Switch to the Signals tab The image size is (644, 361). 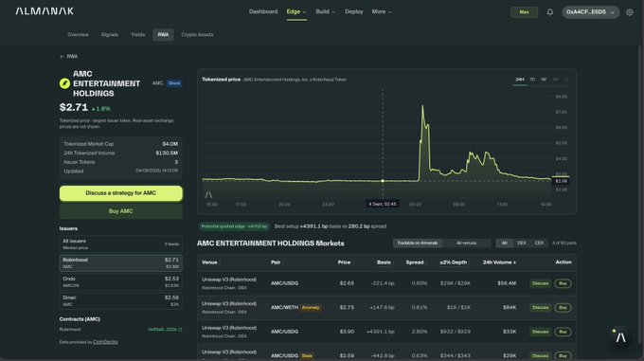110,35
